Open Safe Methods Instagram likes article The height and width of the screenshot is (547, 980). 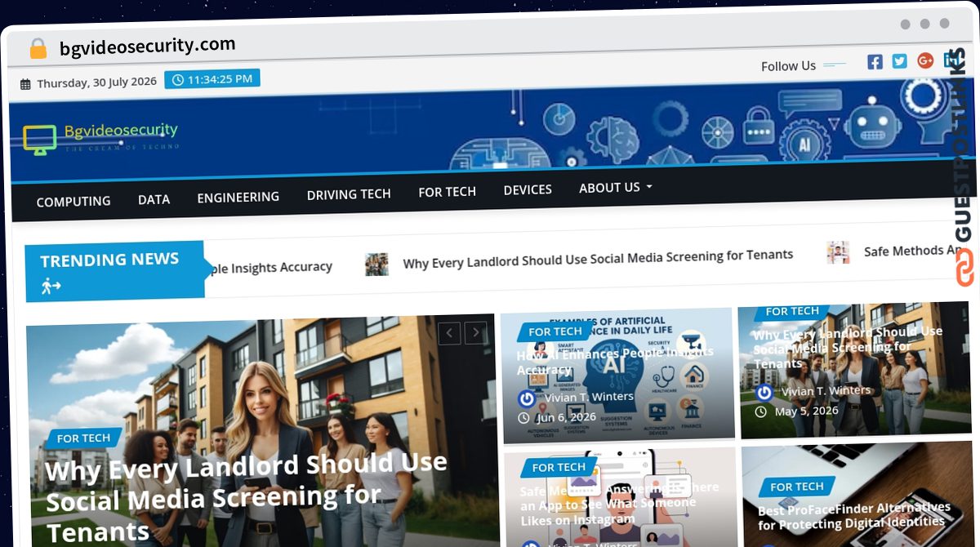click(620, 503)
